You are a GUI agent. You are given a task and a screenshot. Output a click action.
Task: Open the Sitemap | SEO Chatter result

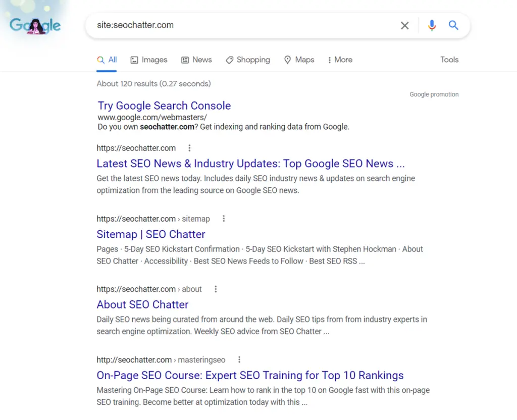click(x=151, y=234)
